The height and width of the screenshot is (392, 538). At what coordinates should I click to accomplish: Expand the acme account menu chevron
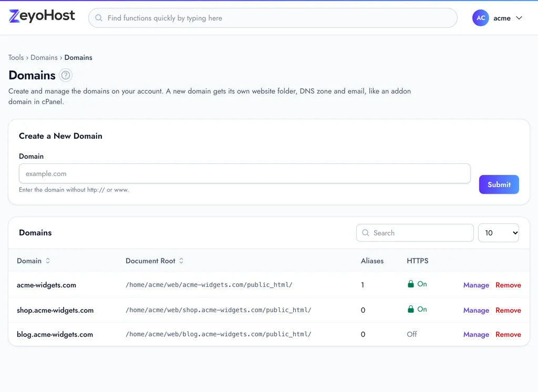(x=519, y=18)
